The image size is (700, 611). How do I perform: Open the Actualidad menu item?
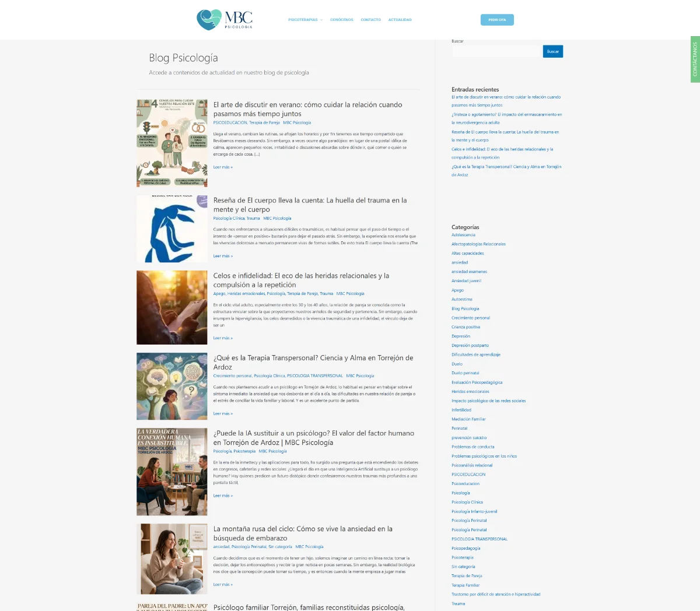point(400,20)
